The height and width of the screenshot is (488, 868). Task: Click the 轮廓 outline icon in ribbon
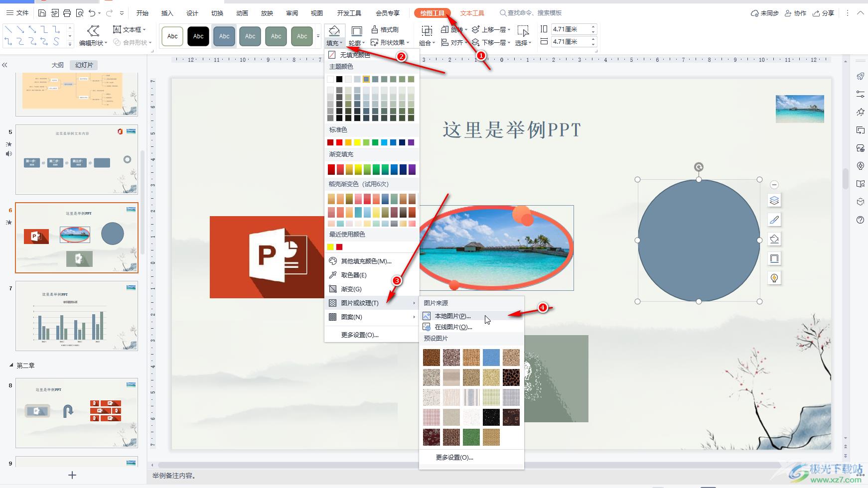coord(357,31)
